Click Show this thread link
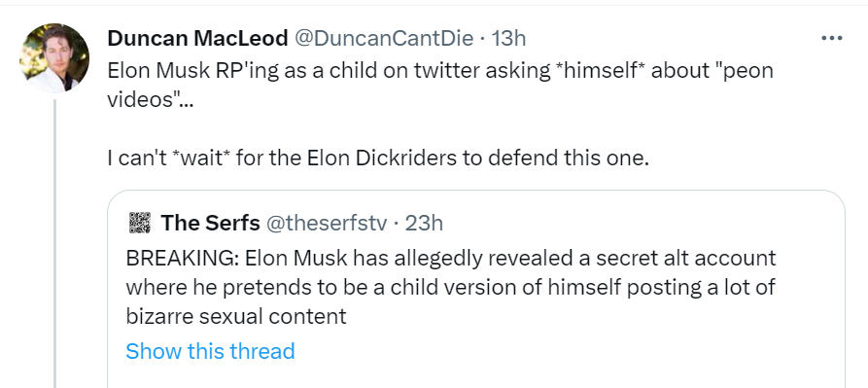This screenshot has width=868, height=388. tap(210, 351)
